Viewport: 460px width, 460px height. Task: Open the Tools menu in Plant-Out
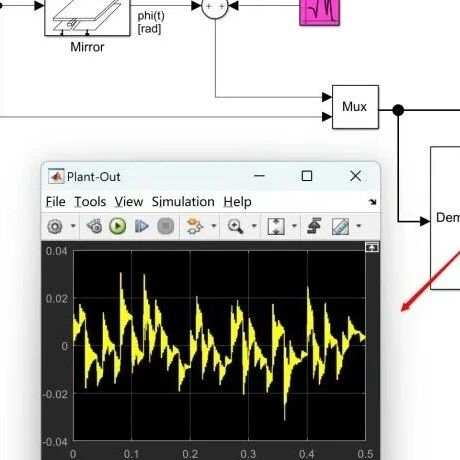(90, 202)
